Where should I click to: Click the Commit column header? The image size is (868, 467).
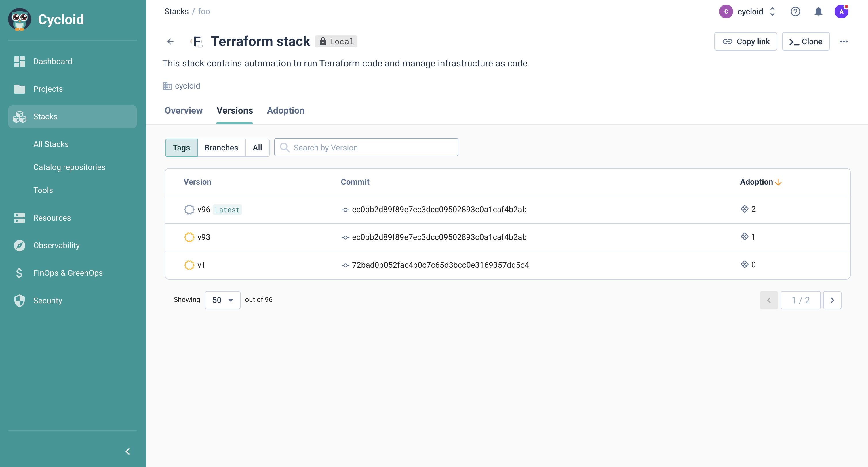click(355, 182)
